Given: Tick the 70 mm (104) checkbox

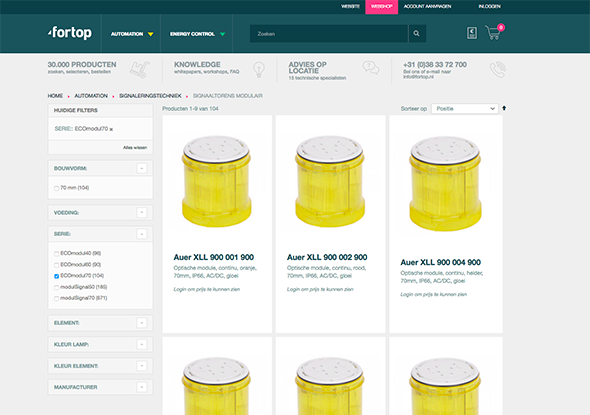Looking at the screenshot, I should 56,188.
